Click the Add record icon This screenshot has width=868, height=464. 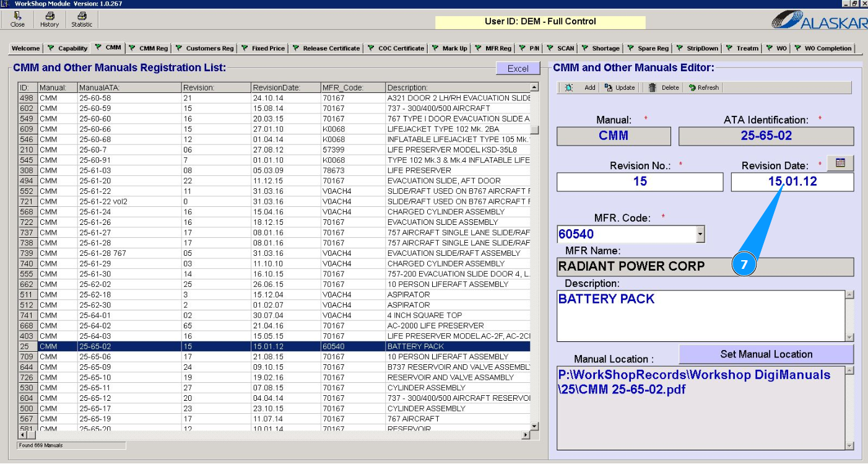point(569,88)
